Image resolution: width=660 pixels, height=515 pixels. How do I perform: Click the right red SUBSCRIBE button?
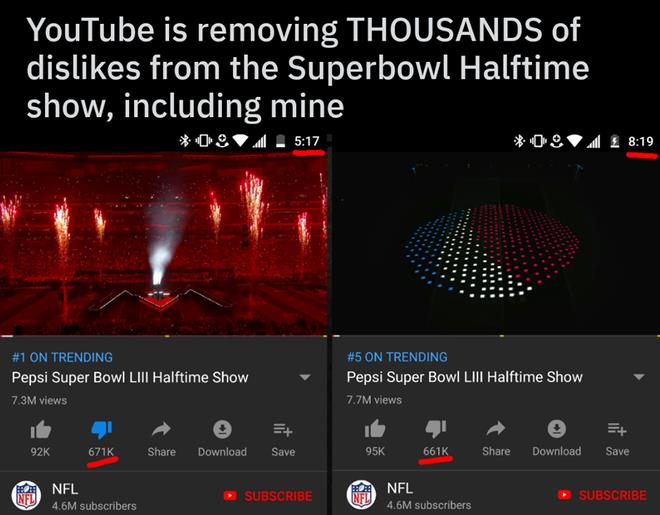tap(602, 495)
